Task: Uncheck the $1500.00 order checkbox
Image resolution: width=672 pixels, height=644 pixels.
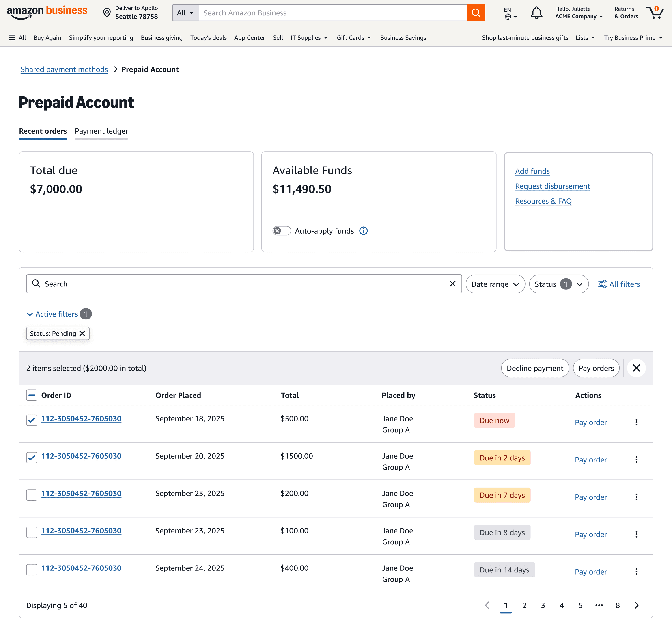Action: [x=32, y=458]
